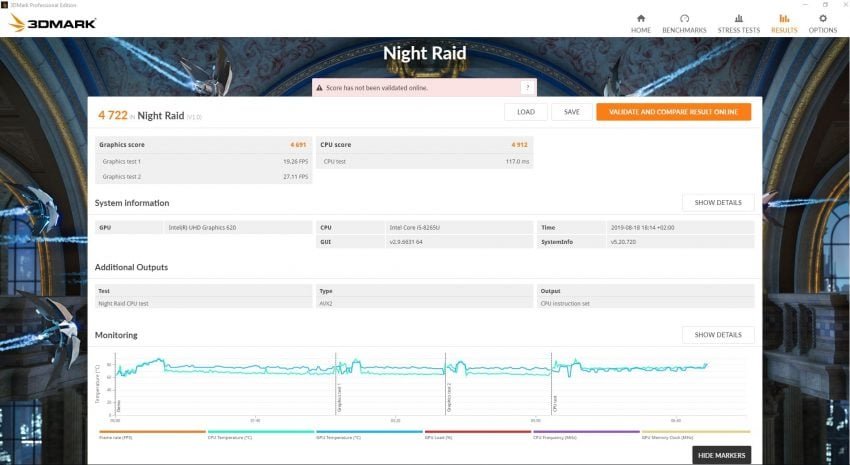Hide markers on the monitoring chart
Image resolution: width=850 pixels, height=465 pixels.
pos(721,455)
